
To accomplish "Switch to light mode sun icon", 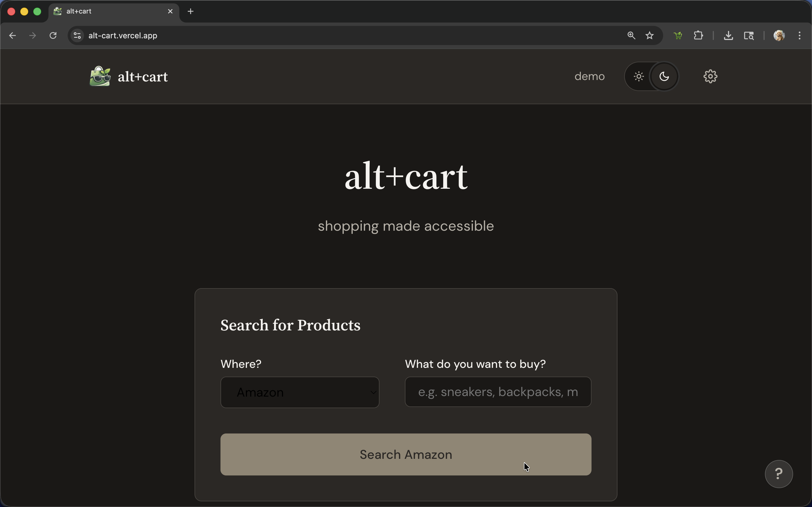I will tap(639, 76).
